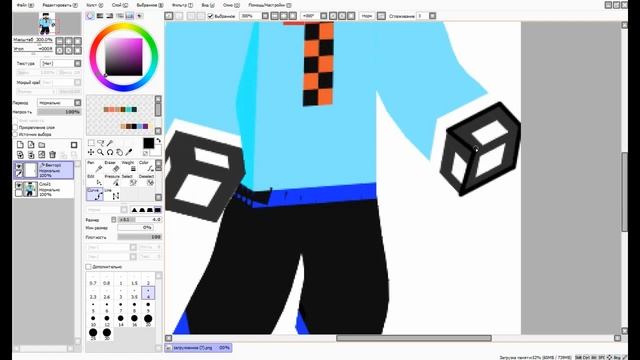Open the Холст menu
Image resolution: width=640 pixels, height=360 pixels.
tap(95, 5)
